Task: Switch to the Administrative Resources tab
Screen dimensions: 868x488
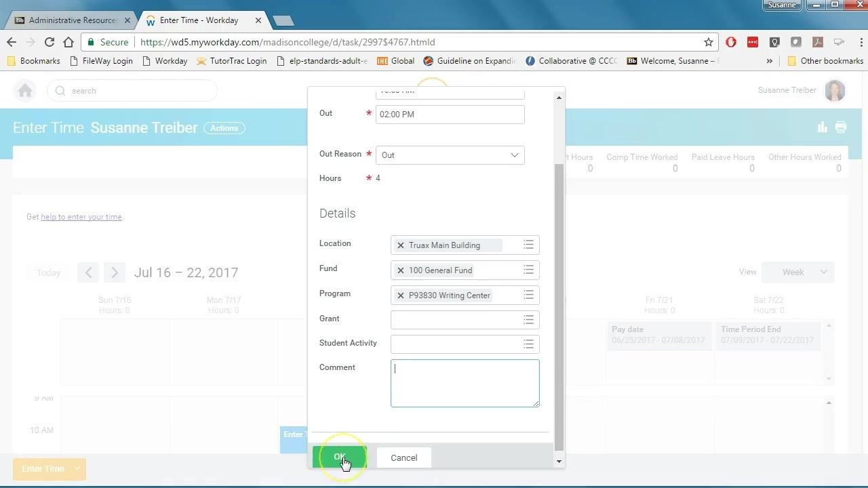Action: coord(73,20)
